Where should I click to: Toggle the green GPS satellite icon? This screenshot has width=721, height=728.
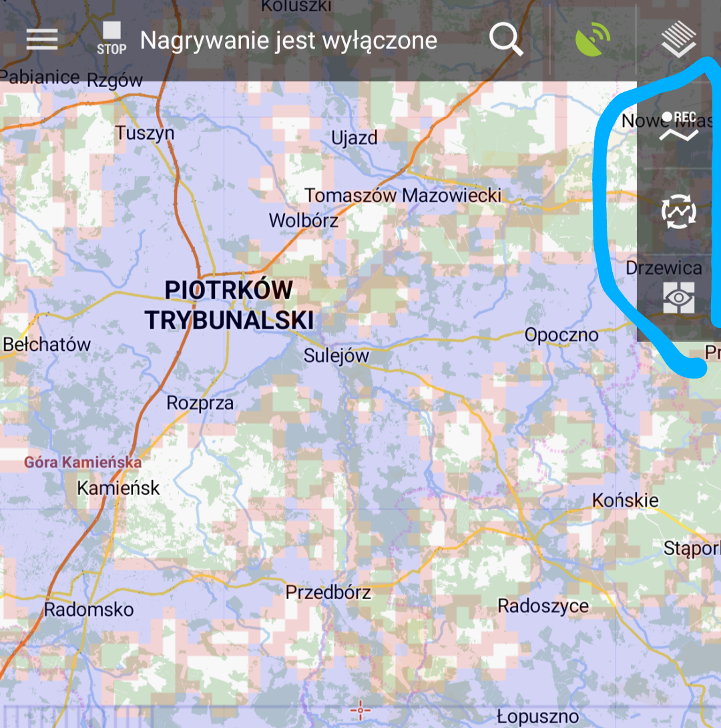pyautogui.click(x=592, y=40)
